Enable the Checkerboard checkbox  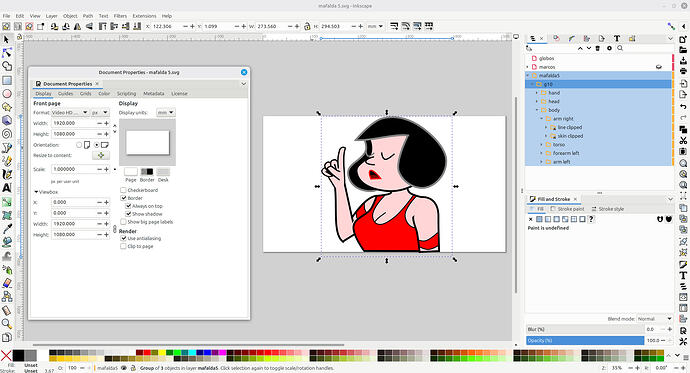click(123, 190)
